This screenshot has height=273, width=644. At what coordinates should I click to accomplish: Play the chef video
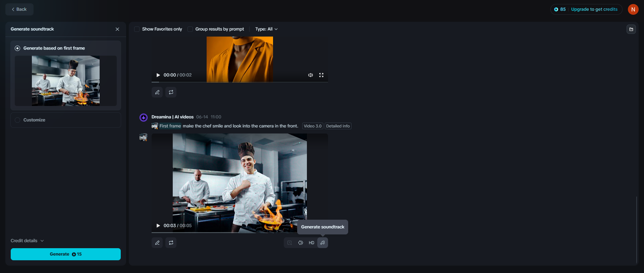point(158,226)
